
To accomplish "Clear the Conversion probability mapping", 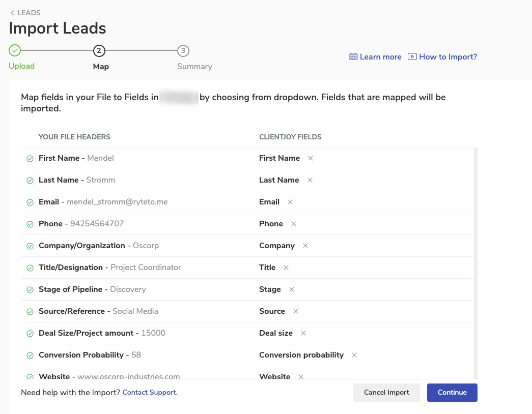I will click(354, 355).
